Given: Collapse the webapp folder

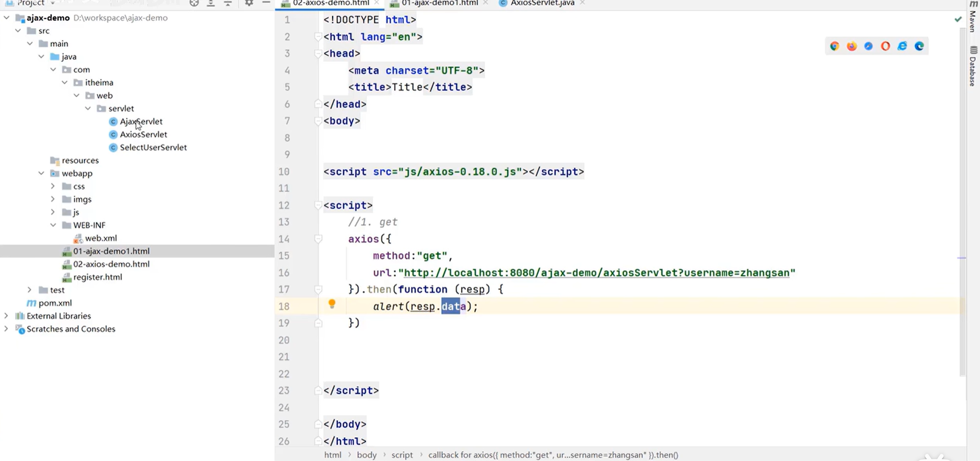Looking at the screenshot, I should 41,173.
